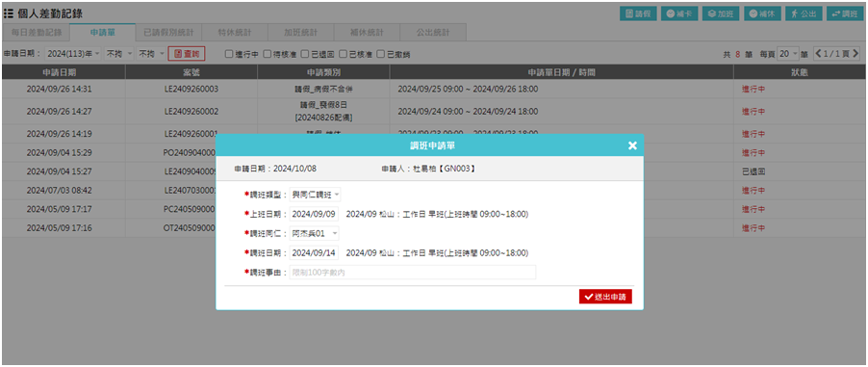The height and width of the screenshot is (367, 868).
Task: Click 請假_病假不合併 category cell
Action: pos(323,89)
